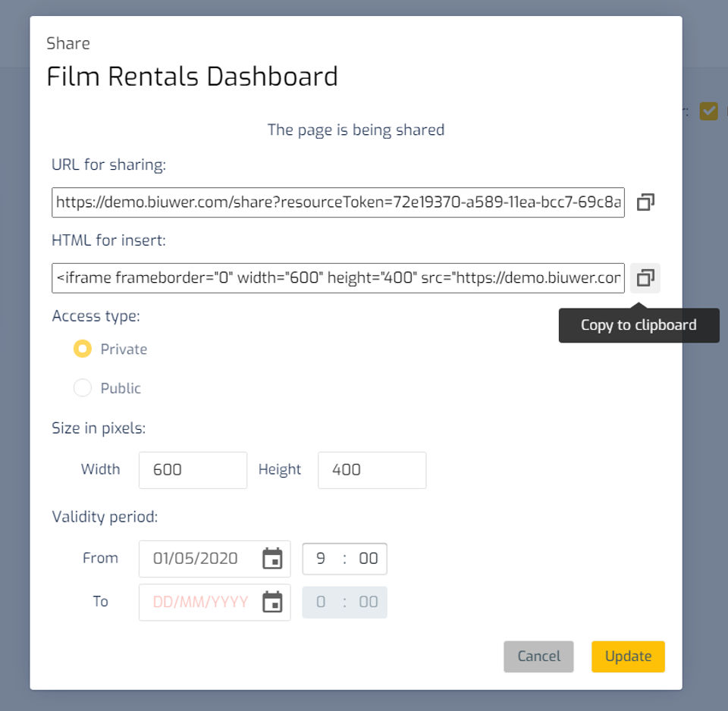Click the Update button

coord(628,656)
